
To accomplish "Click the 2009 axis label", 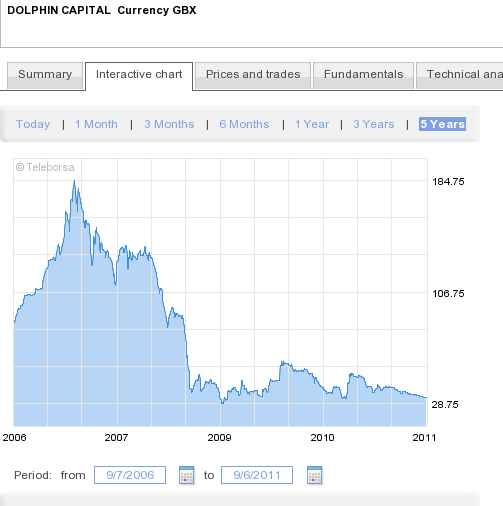I will point(219,438).
